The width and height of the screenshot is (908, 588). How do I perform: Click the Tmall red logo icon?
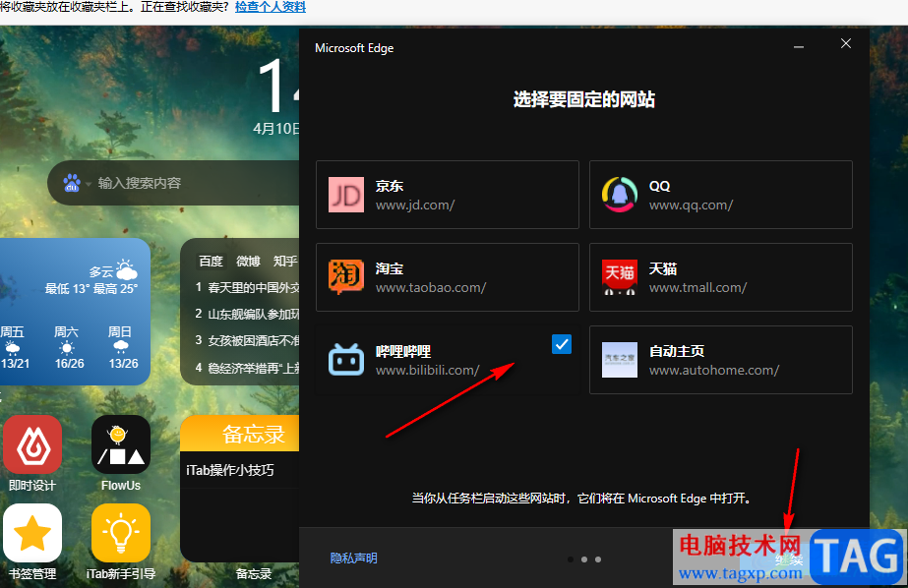click(x=619, y=277)
